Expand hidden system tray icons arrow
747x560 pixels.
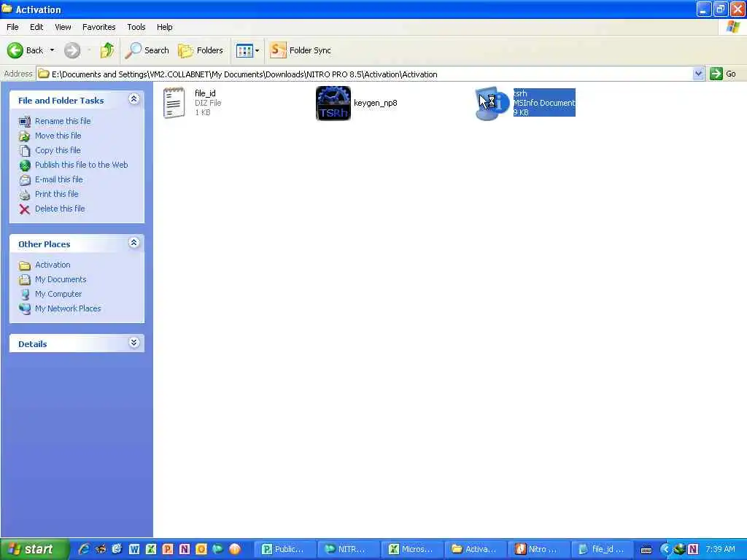pos(665,549)
